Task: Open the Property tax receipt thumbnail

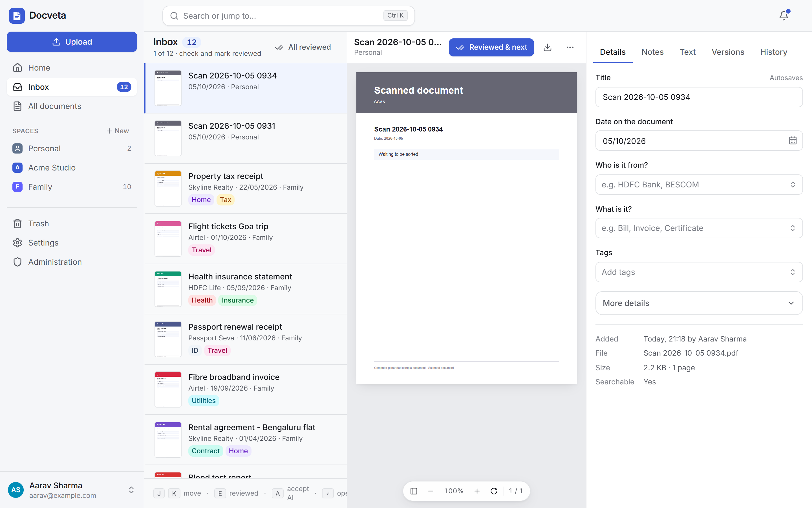Action: click(x=168, y=188)
